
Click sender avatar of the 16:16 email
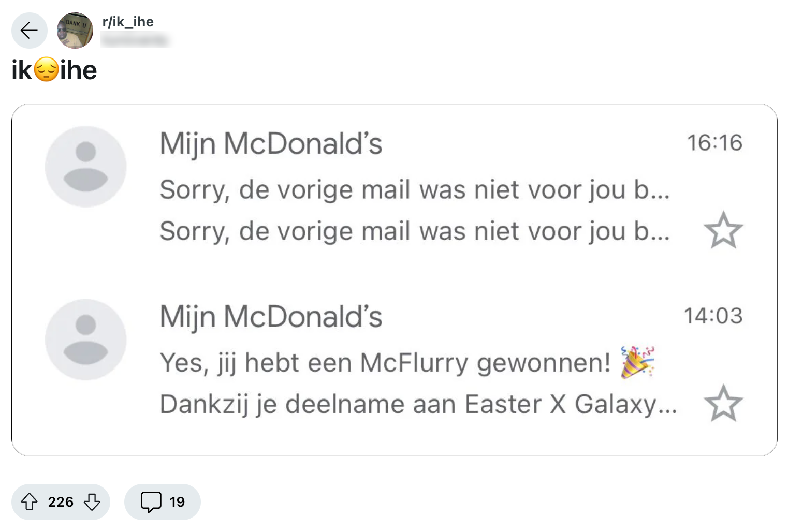tap(86, 167)
